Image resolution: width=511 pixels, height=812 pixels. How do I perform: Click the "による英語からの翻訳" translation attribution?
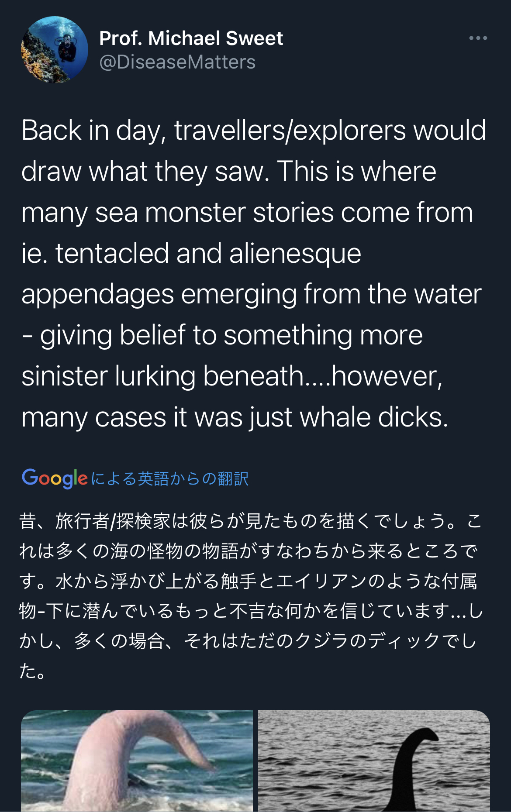pyautogui.click(x=170, y=479)
